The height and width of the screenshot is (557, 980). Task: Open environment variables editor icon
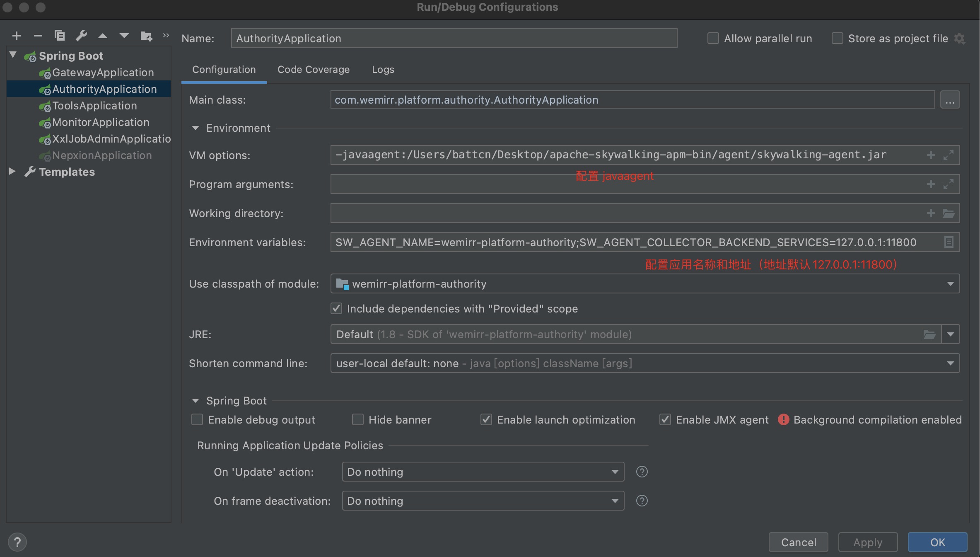[949, 242]
